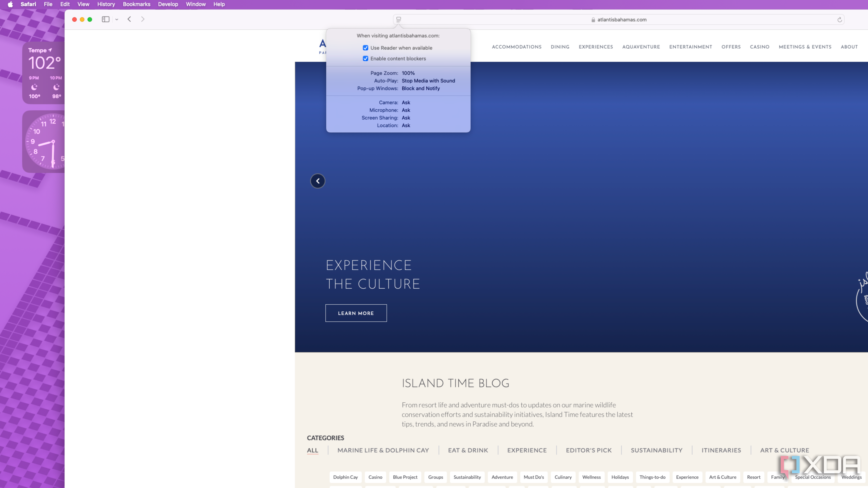Click the analog clock widget
The height and width of the screenshot is (488, 868).
point(43,141)
